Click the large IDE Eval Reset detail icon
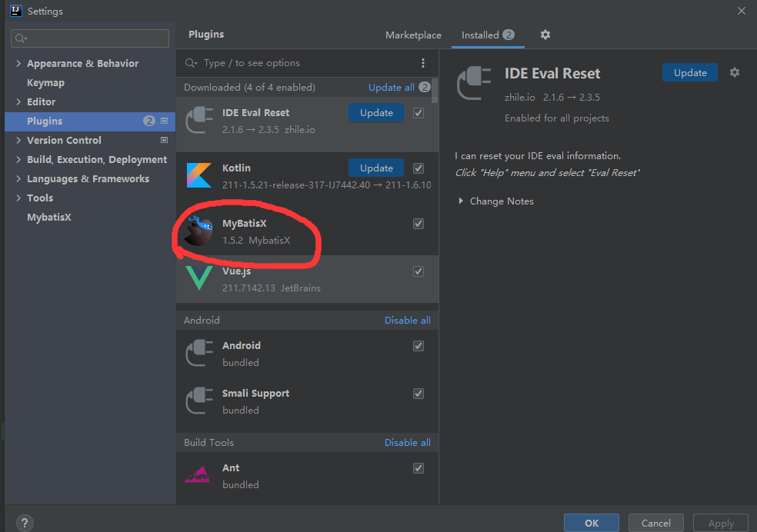 click(474, 84)
